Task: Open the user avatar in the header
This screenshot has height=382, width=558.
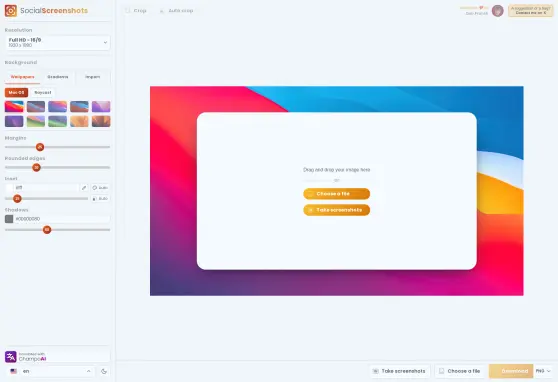Action: tap(498, 11)
